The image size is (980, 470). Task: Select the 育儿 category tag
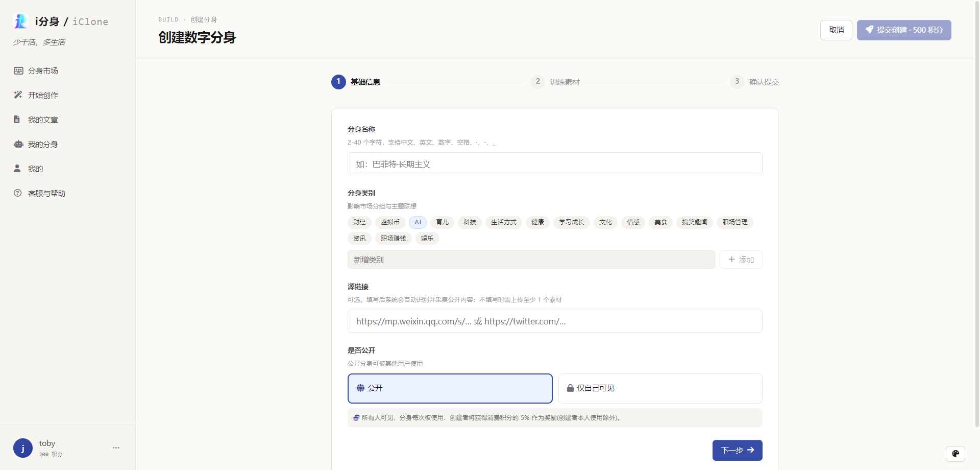(443, 222)
